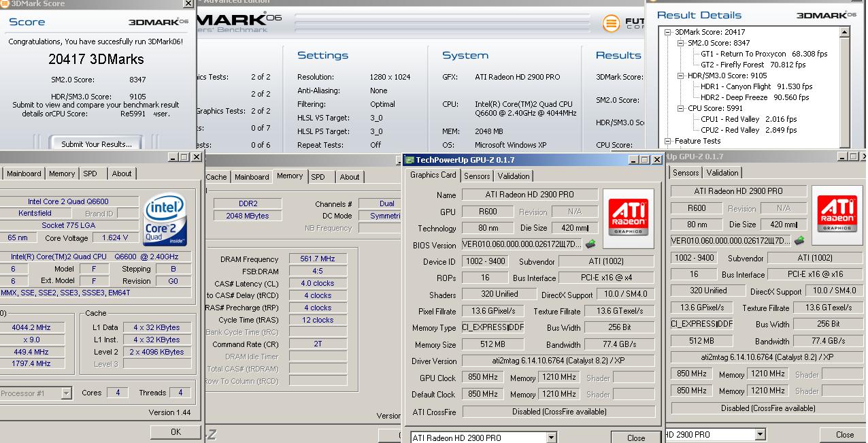Click OK in the left CPU-Z window

tap(176, 431)
